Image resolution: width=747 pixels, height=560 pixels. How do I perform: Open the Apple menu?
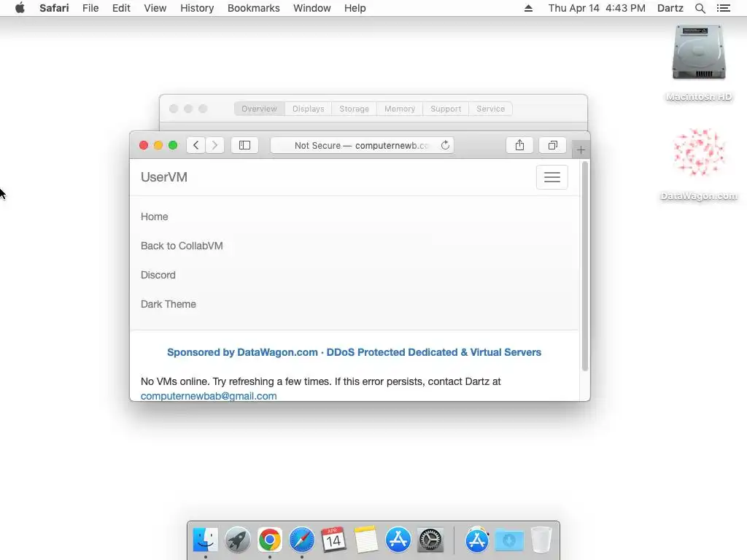click(20, 8)
